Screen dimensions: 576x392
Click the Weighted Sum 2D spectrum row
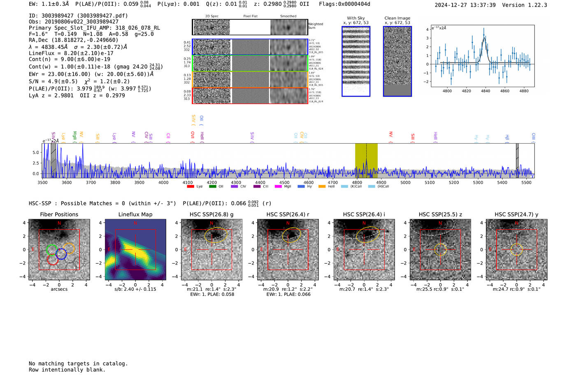click(250, 27)
